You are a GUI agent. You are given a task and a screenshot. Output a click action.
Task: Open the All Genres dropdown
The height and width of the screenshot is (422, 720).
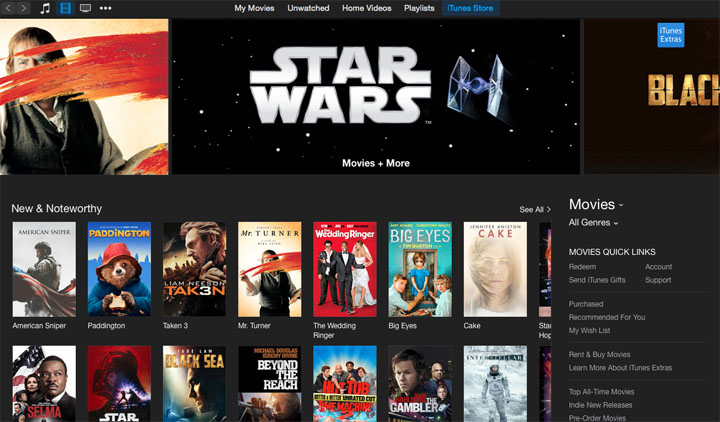(593, 222)
